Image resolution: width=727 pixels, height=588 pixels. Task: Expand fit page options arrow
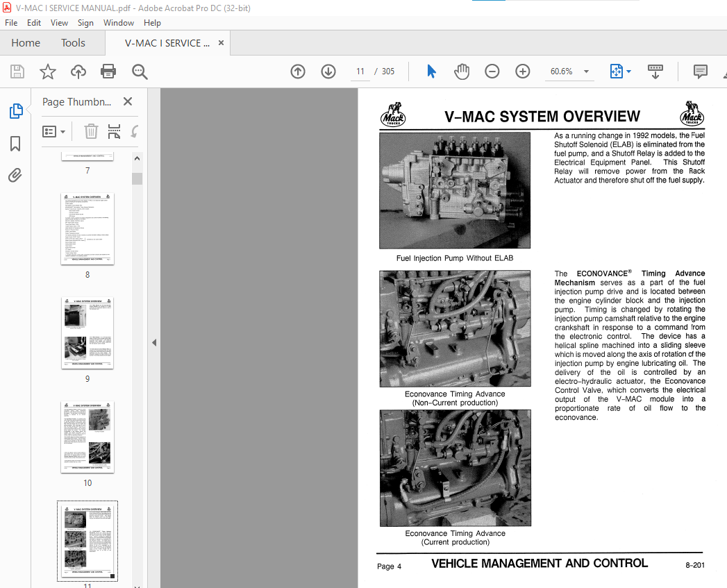628,72
